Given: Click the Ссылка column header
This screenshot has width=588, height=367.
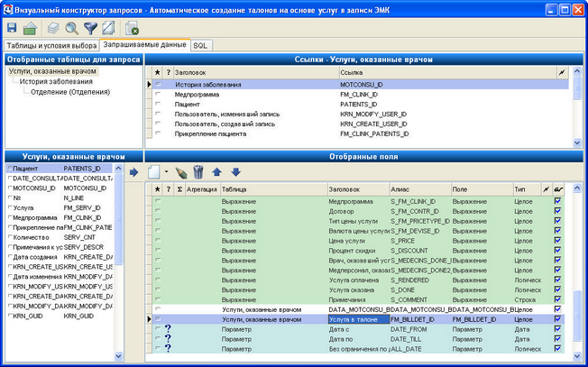Looking at the screenshot, I should pos(447,72).
